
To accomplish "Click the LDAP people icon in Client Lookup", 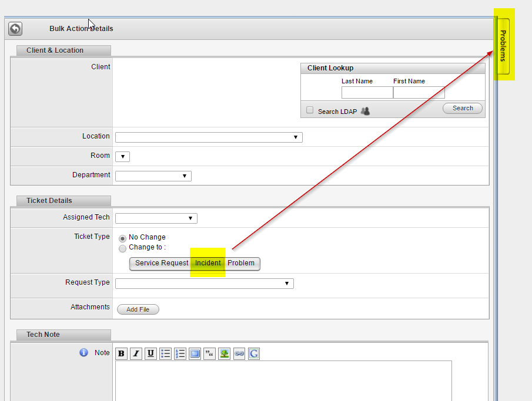I will pyautogui.click(x=365, y=111).
